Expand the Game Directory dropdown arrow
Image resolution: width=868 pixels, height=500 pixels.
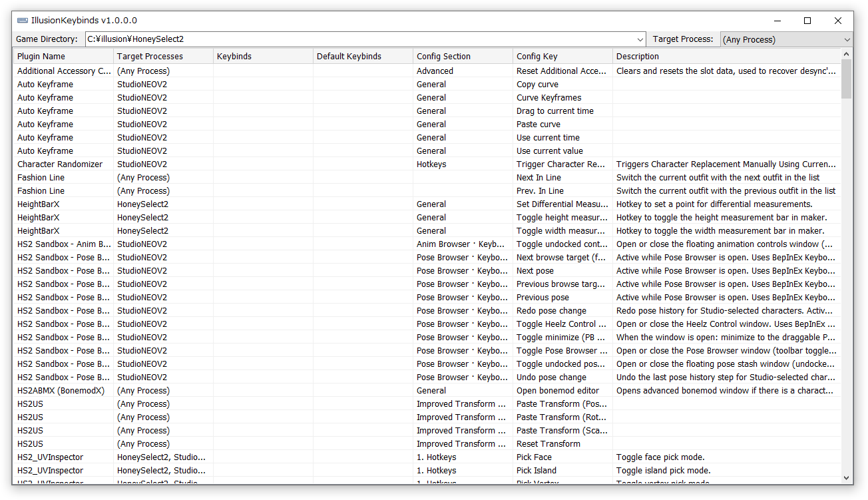pyautogui.click(x=640, y=39)
